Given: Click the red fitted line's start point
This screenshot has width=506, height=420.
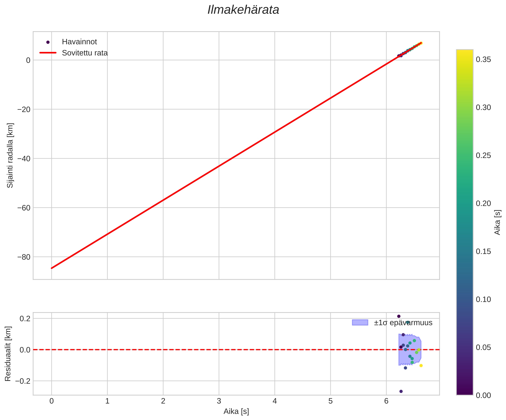Looking at the screenshot, I should (x=52, y=268).
